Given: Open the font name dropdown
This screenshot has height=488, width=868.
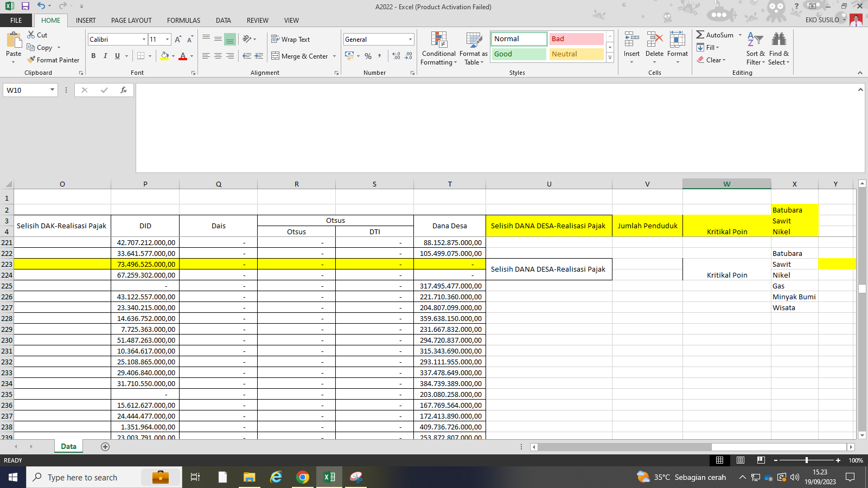Looking at the screenshot, I should pyautogui.click(x=144, y=40).
